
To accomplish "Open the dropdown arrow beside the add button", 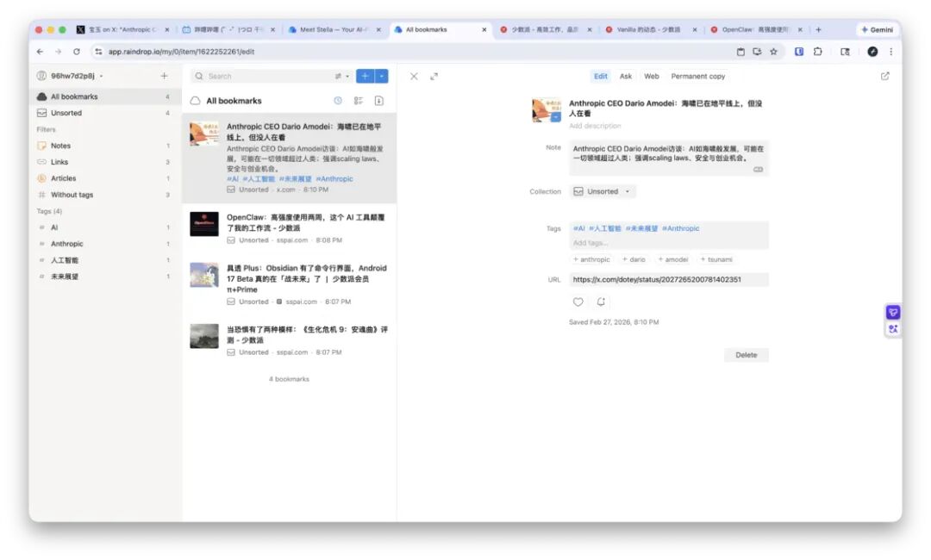I will pos(382,76).
